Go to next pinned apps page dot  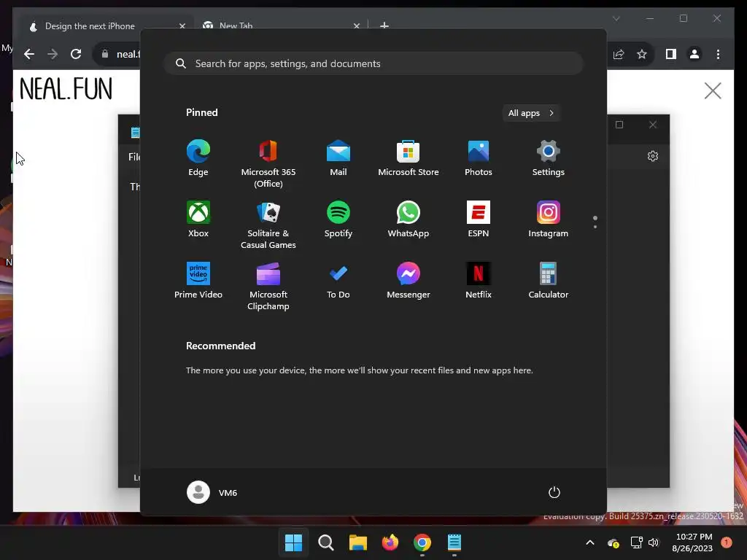pyautogui.click(x=595, y=227)
